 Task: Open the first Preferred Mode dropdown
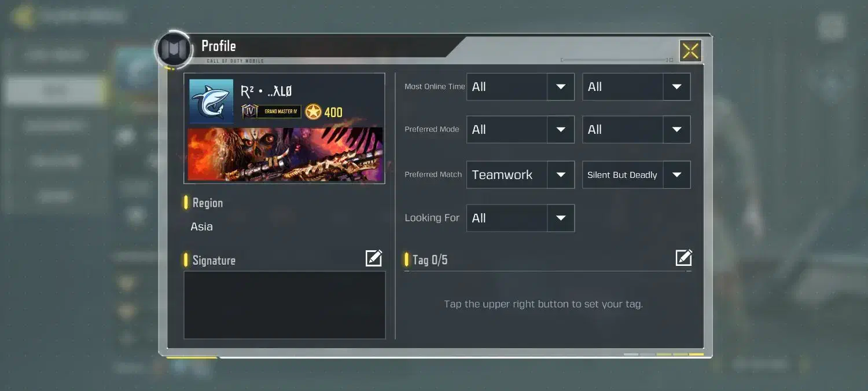click(x=520, y=130)
